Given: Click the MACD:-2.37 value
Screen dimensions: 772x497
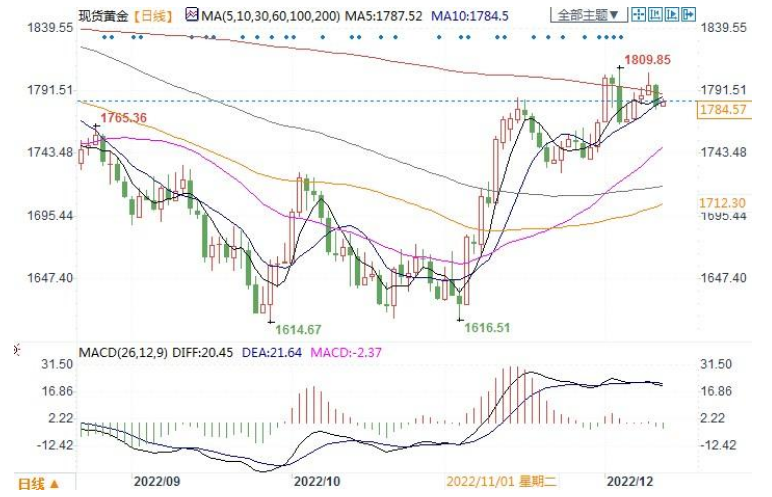Looking at the screenshot, I should (x=346, y=353).
